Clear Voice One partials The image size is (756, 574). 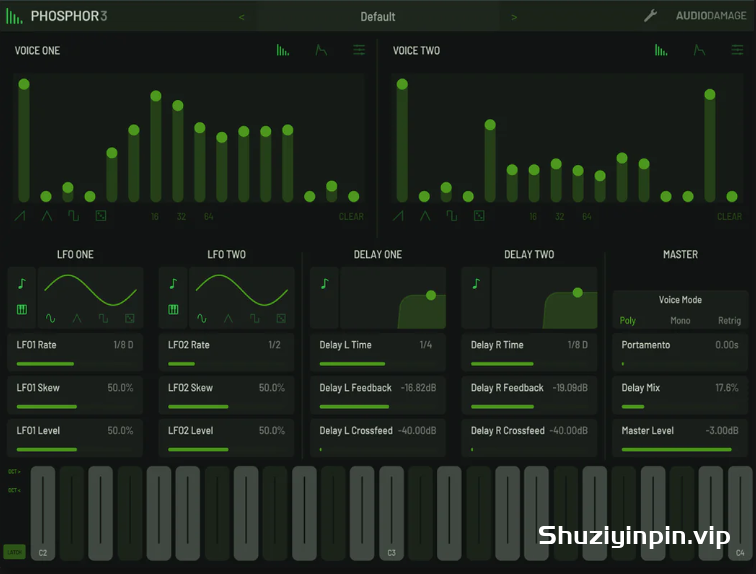(351, 217)
